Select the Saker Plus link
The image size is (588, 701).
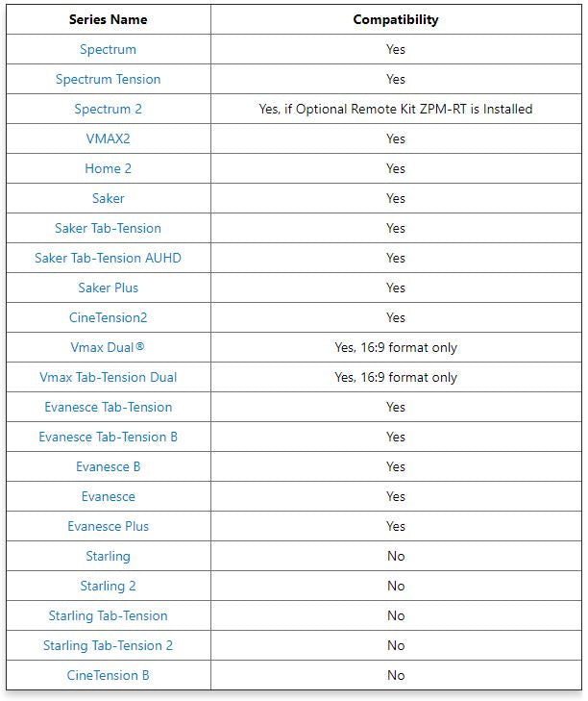(x=108, y=288)
